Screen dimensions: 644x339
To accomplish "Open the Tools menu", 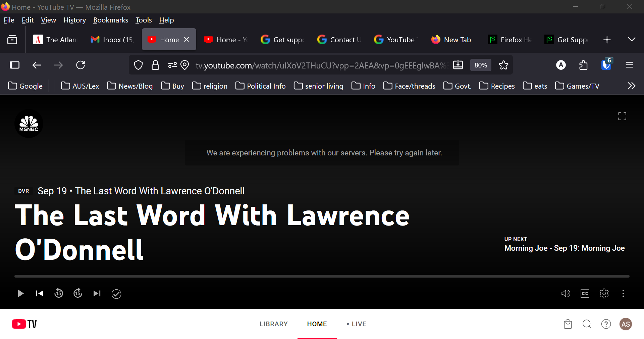I will pyautogui.click(x=144, y=20).
